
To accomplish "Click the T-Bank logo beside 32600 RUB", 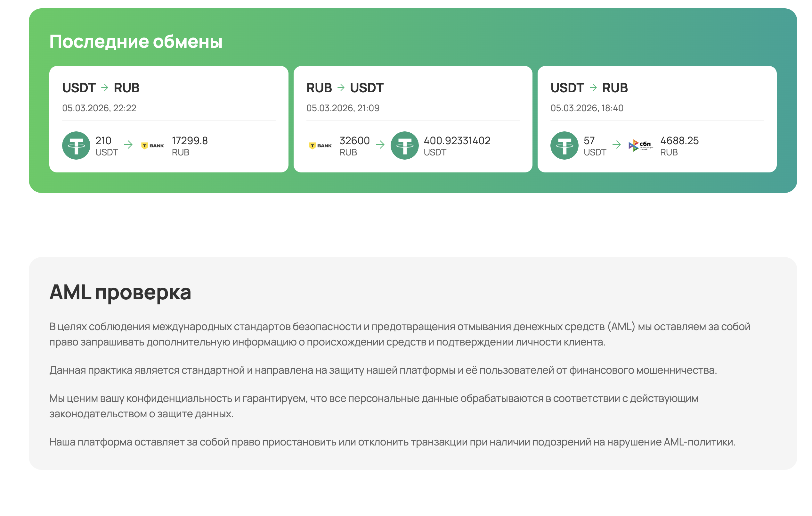I will point(320,146).
